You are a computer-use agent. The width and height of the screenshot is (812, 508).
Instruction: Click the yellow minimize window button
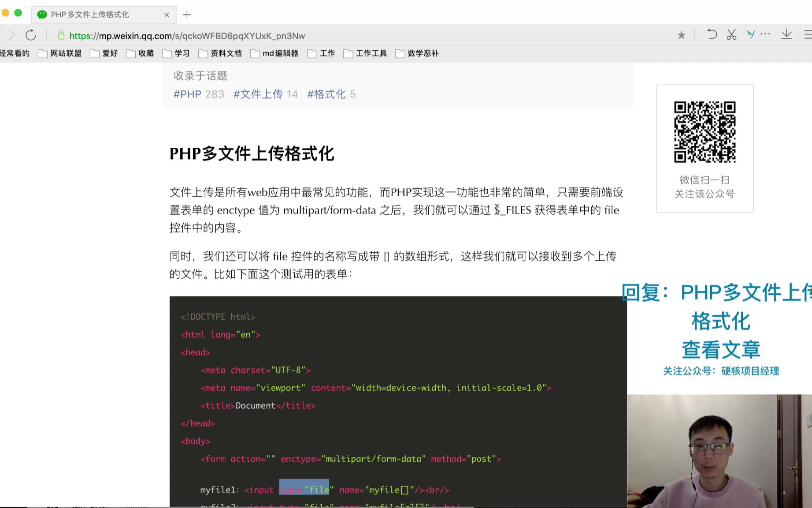tap(5, 13)
